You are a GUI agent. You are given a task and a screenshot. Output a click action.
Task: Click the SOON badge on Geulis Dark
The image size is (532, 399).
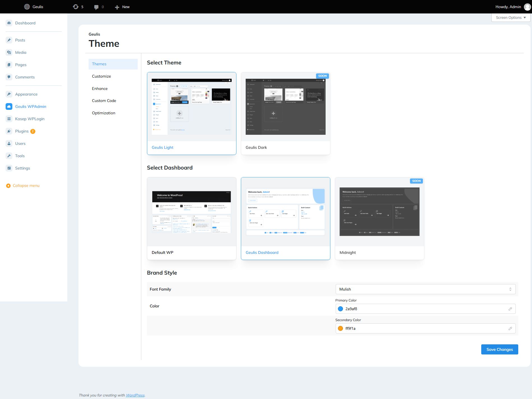pos(323,76)
